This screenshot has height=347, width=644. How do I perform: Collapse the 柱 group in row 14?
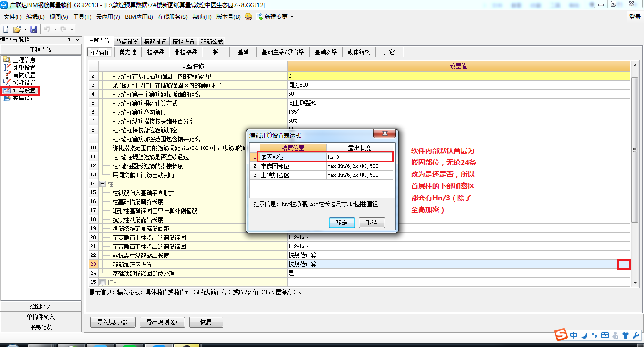click(x=103, y=183)
